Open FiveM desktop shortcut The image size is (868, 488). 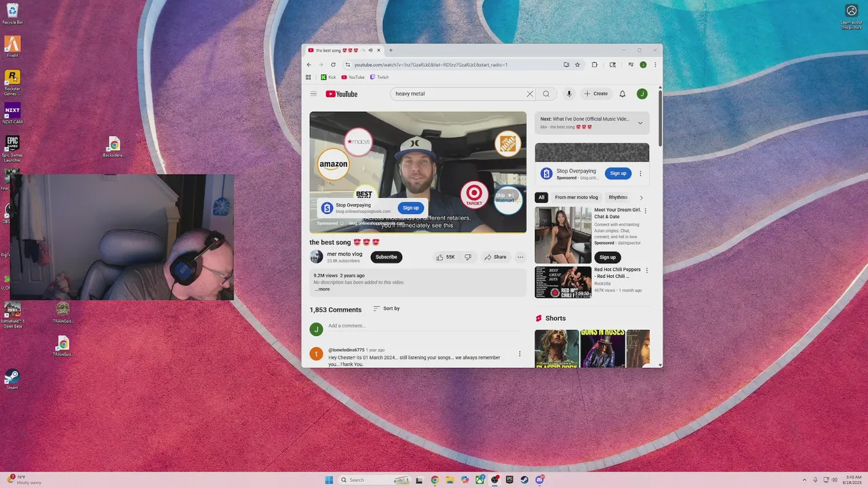pos(12,47)
